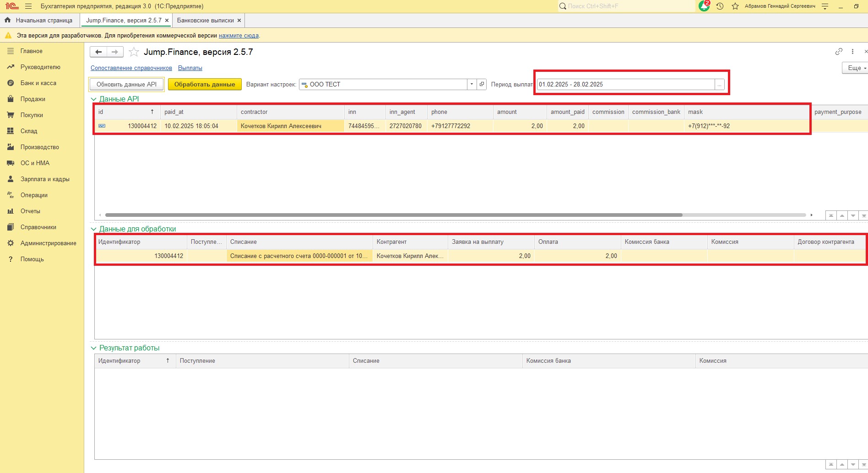Add Jump.Finance page to favorites star

pyautogui.click(x=134, y=52)
